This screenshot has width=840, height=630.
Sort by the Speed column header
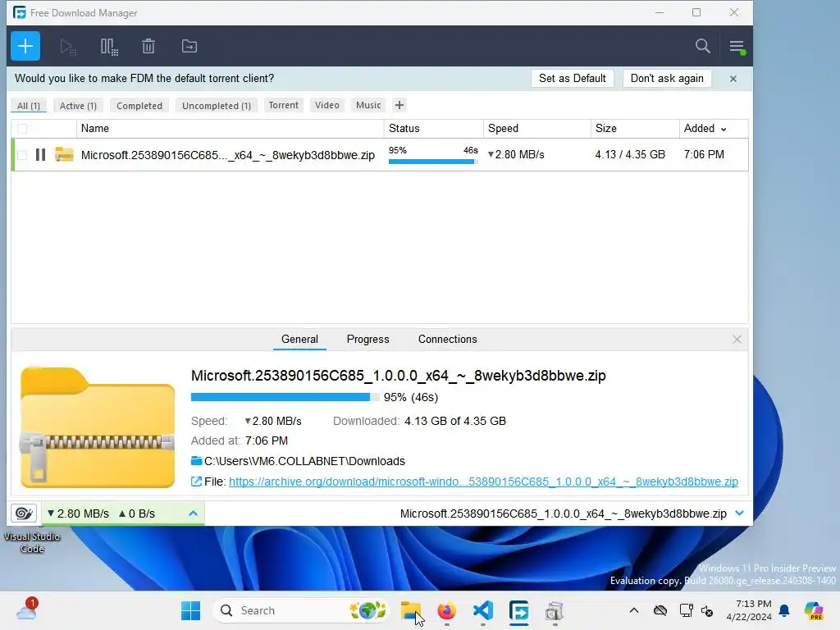(x=536, y=129)
